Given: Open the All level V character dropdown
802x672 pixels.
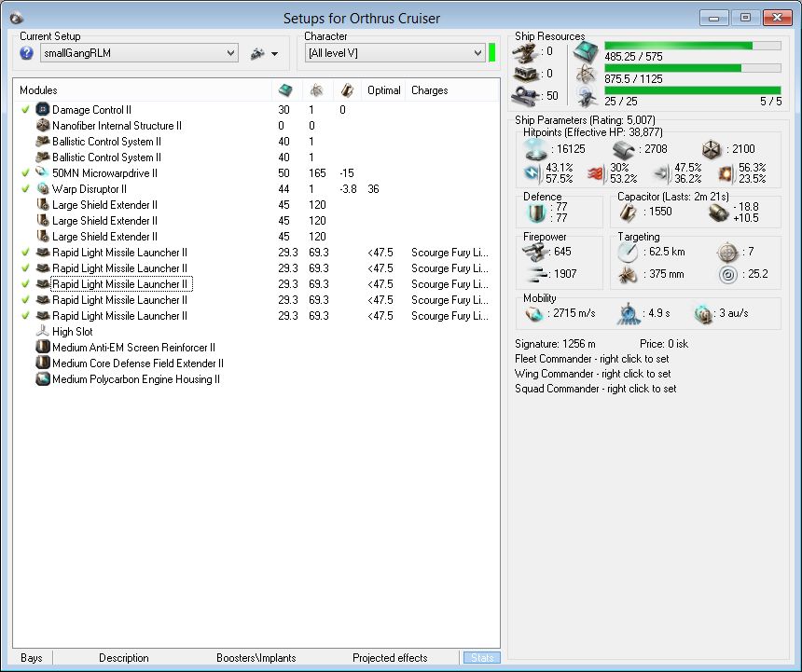Looking at the screenshot, I should [x=394, y=53].
